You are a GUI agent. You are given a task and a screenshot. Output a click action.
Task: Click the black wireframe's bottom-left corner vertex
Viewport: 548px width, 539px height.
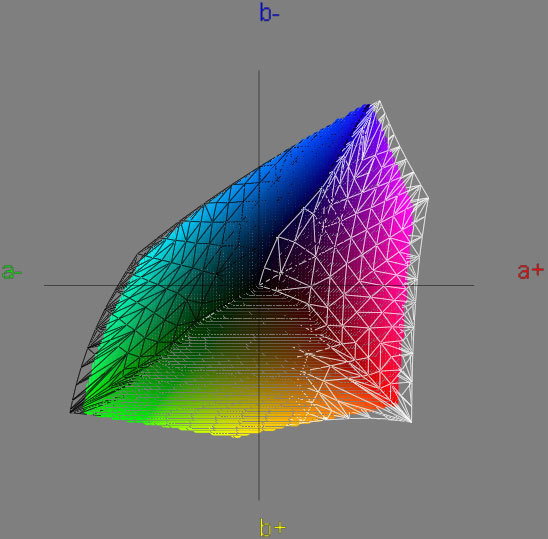tap(70, 413)
